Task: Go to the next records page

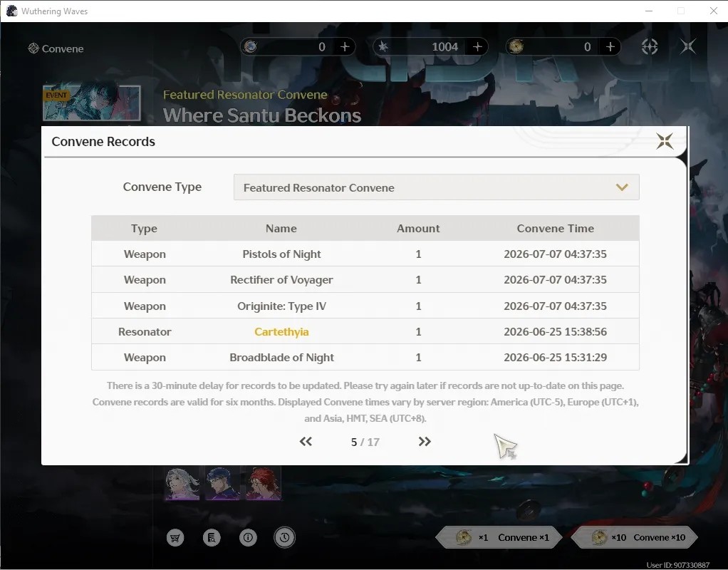Action: 425,441
